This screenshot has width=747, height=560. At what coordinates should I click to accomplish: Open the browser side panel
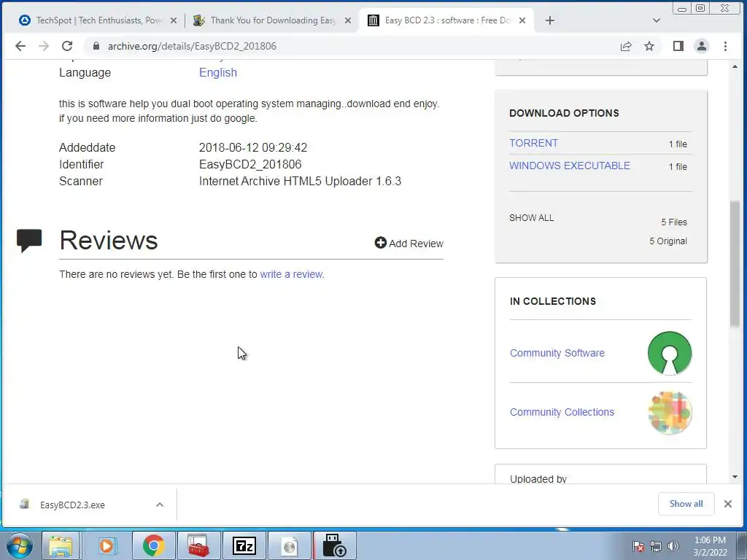[x=678, y=46]
